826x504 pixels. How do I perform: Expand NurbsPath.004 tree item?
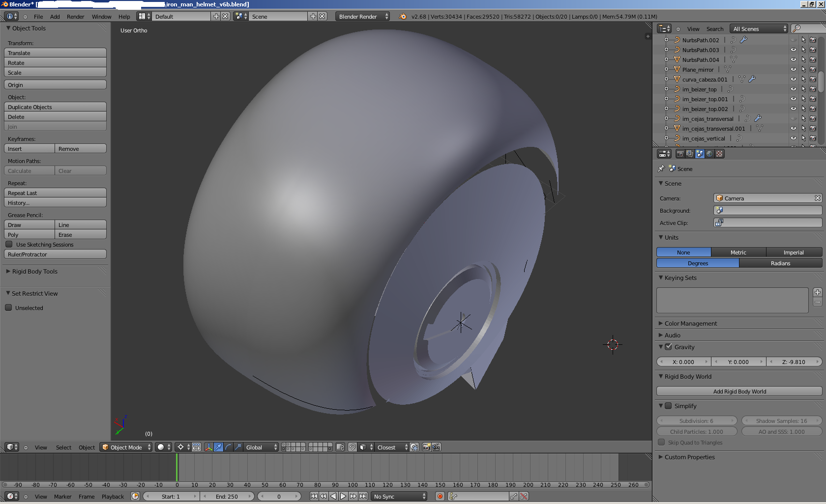tap(666, 59)
